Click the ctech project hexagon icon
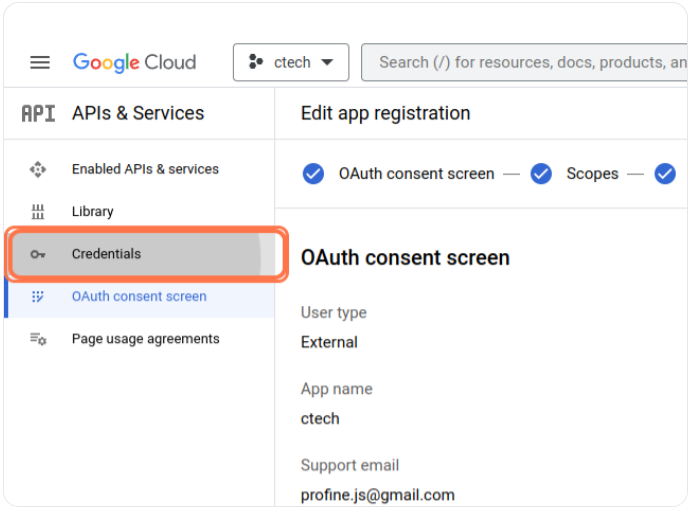The width and height of the screenshot is (694, 514). click(257, 62)
